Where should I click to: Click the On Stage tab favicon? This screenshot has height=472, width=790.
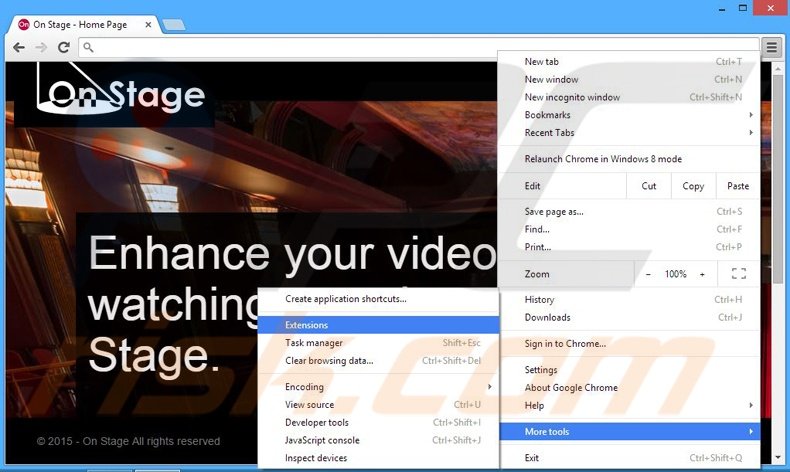pos(24,24)
